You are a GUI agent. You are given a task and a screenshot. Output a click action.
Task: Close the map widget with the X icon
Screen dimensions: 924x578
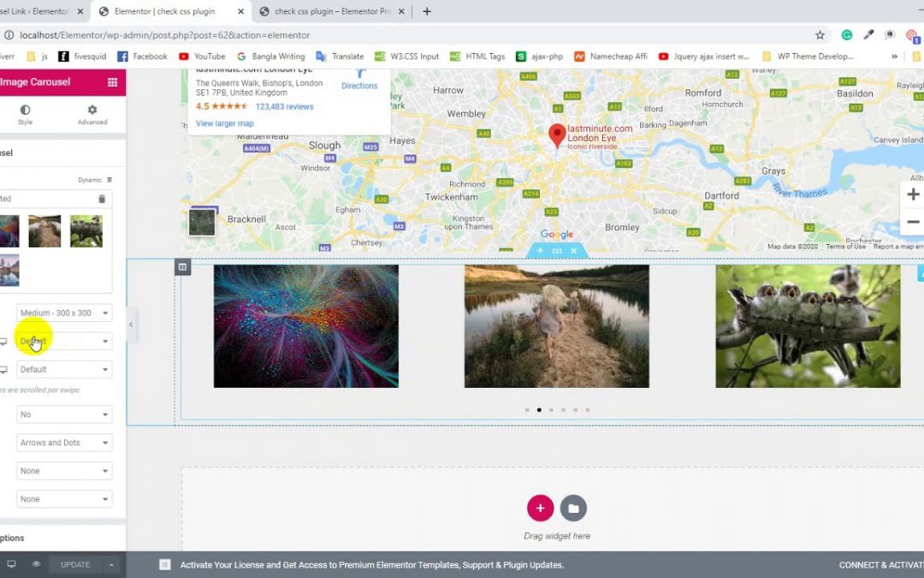coord(573,251)
